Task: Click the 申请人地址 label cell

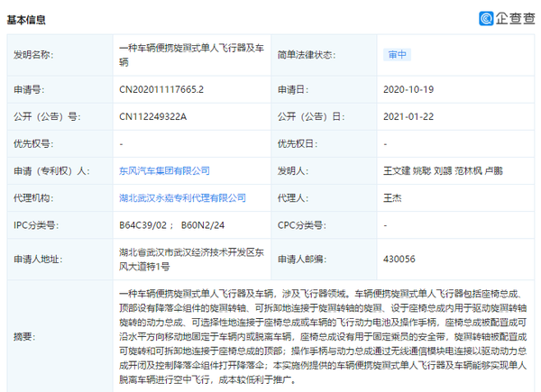Action: pos(60,260)
